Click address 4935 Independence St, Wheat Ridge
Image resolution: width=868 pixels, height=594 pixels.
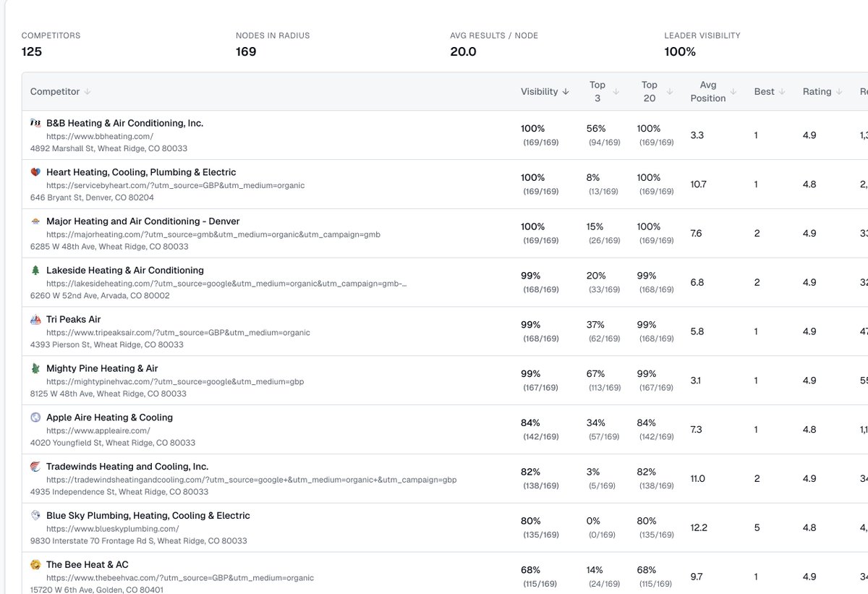pos(119,492)
